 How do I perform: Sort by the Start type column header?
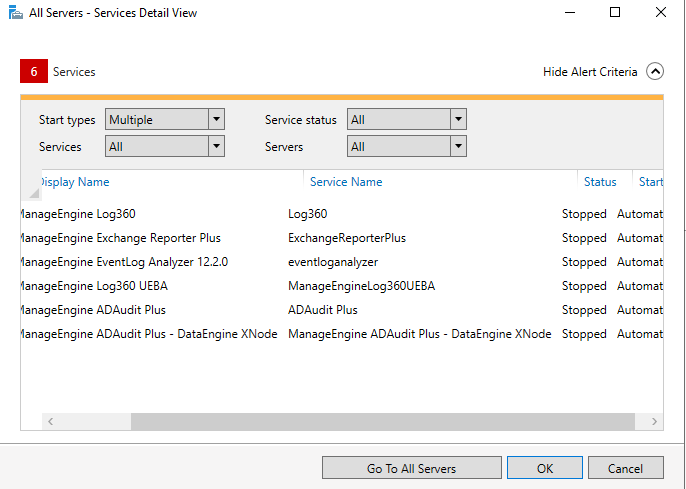[x=651, y=182]
